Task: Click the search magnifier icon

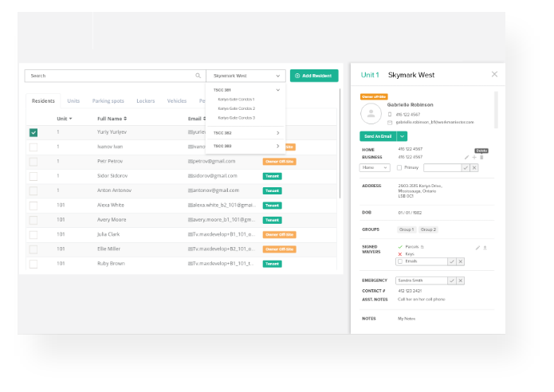Action: pos(198,76)
